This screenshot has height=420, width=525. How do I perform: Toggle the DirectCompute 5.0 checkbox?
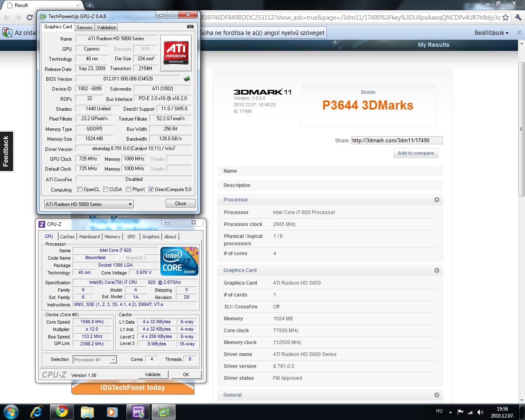[151, 189]
